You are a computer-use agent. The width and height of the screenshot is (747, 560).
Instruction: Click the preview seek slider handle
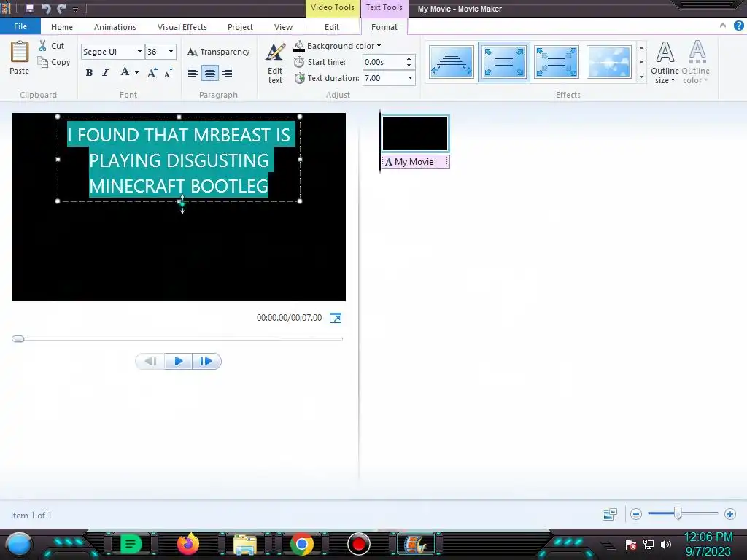(18, 338)
